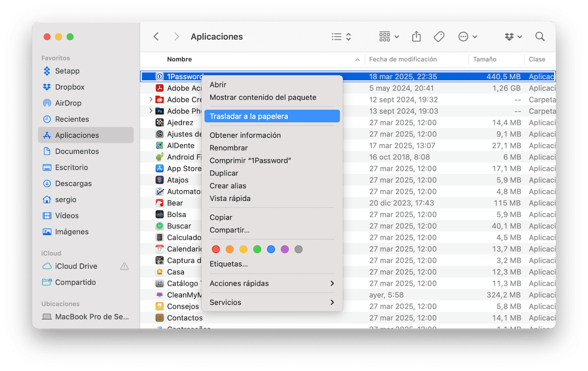Select MacBook Pro de Se… location

[x=86, y=317]
